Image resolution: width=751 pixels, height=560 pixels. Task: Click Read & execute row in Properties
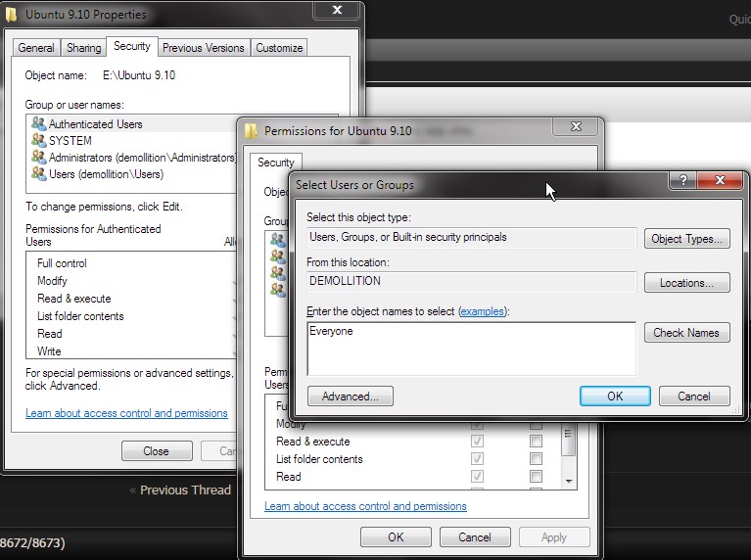(132, 299)
